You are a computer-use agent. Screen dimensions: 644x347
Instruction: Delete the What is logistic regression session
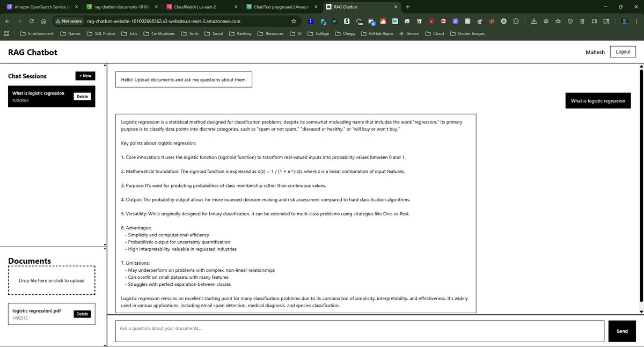click(82, 96)
